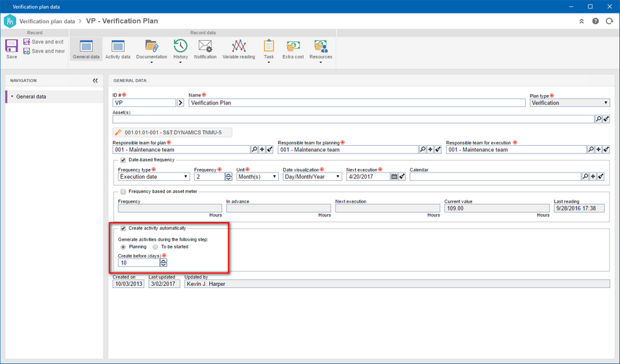The height and width of the screenshot is (364, 620).
Task: Open the Unit dropdown
Action: tap(257, 177)
